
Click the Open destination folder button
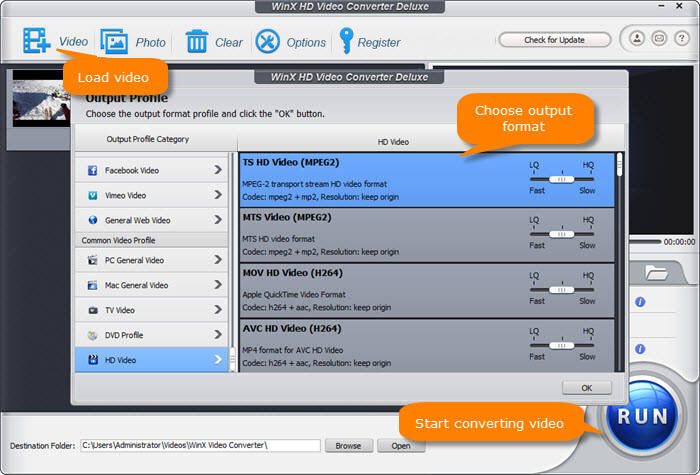tap(400, 446)
